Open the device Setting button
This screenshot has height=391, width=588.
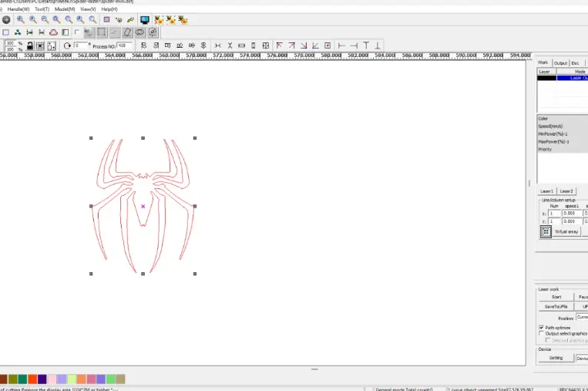click(556, 358)
